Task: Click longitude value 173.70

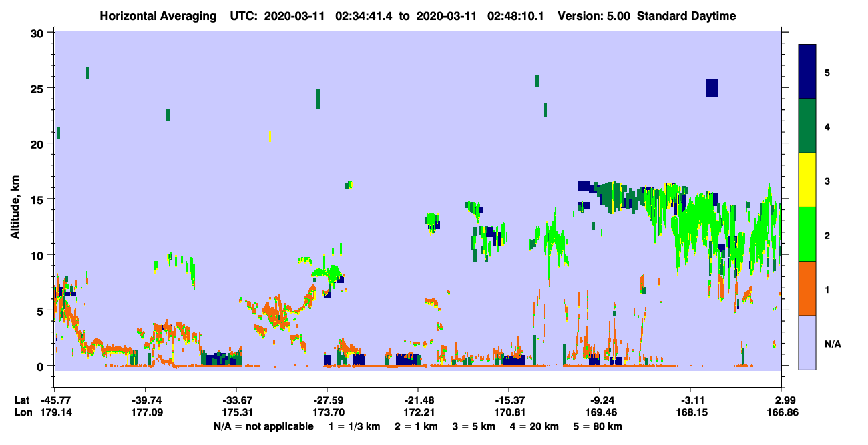Action: pyautogui.click(x=327, y=412)
